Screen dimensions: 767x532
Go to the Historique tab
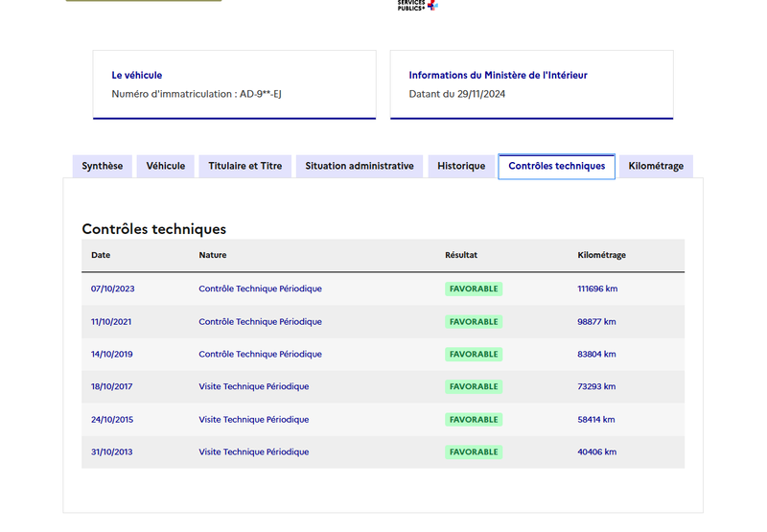pos(461,166)
